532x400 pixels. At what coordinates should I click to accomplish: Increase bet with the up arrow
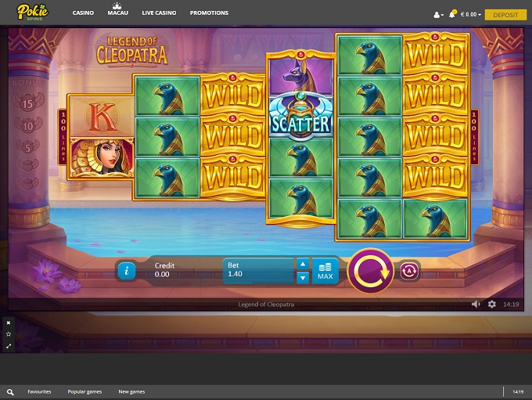[x=303, y=265]
